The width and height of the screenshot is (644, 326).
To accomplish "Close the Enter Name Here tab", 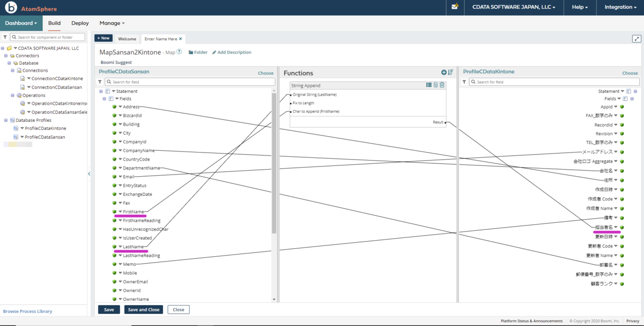I will click(181, 39).
